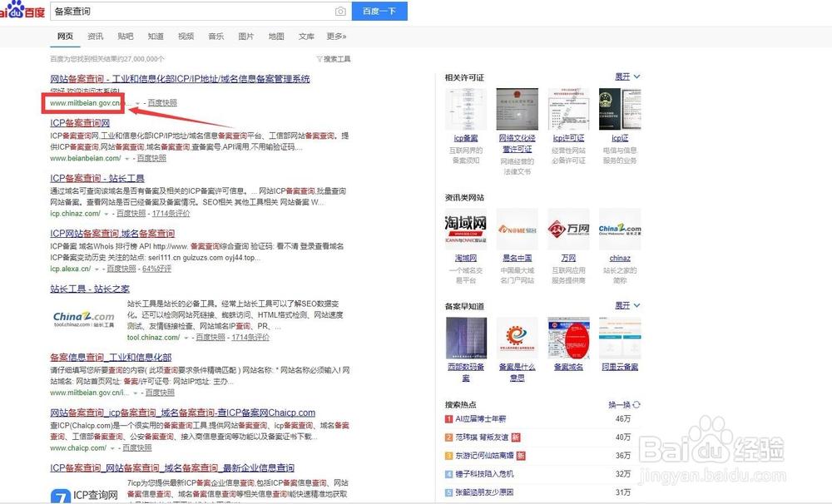Viewport: 832px width, 504px height.
Task: Open the 网络文化经营许可证 text link
Action: point(517,143)
